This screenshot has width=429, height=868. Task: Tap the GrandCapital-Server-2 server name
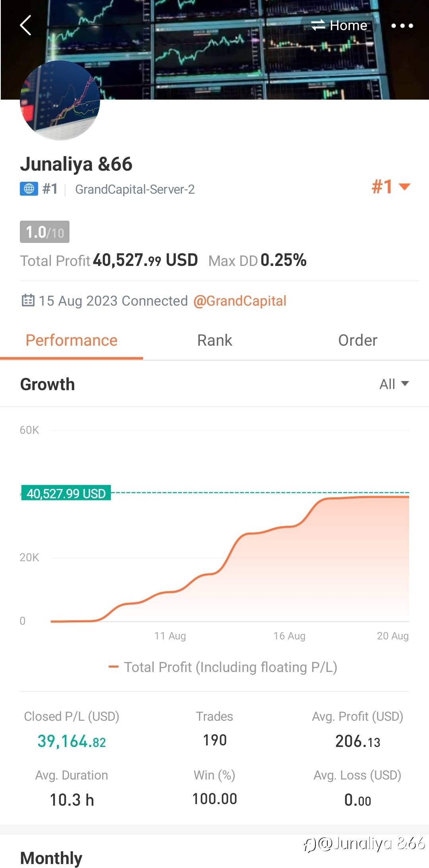(x=135, y=189)
